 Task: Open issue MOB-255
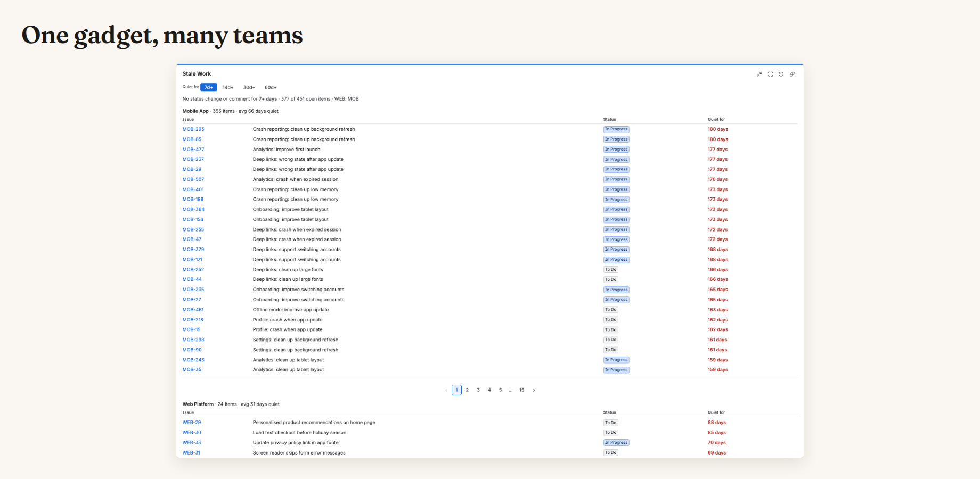click(x=193, y=230)
